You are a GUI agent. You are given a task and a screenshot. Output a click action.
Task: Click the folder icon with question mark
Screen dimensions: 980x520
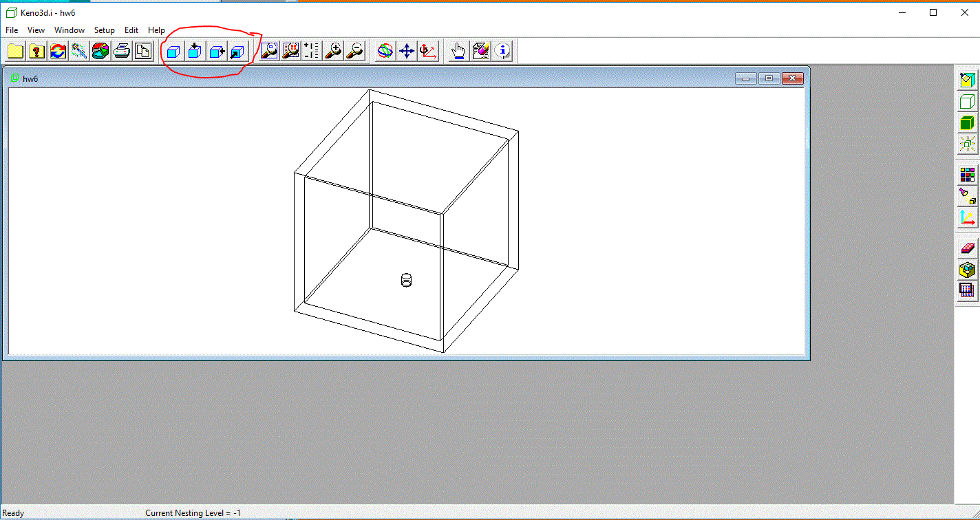pyautogui.click(x=36, y=51)
